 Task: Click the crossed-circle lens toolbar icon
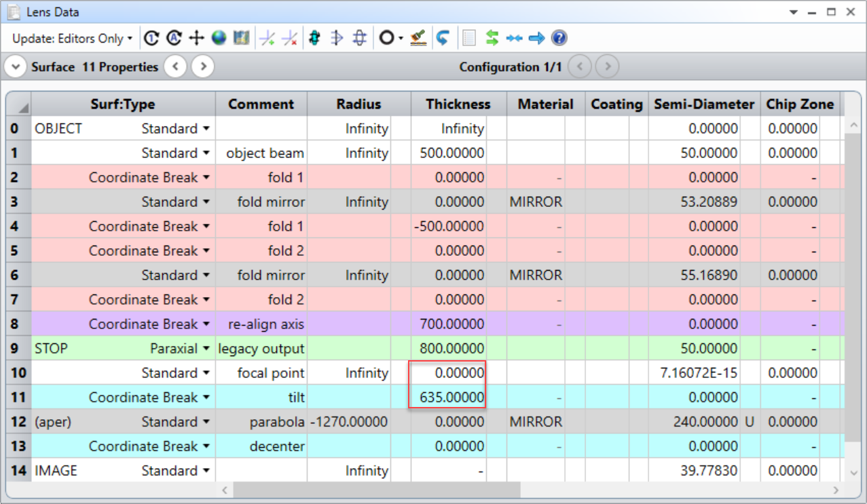[360, 39]
